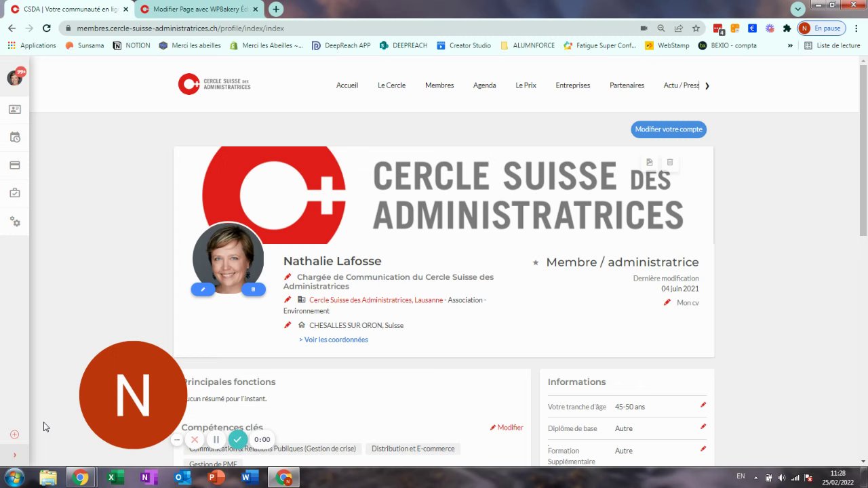Open Chrome three-dot menu

point(856,28)
